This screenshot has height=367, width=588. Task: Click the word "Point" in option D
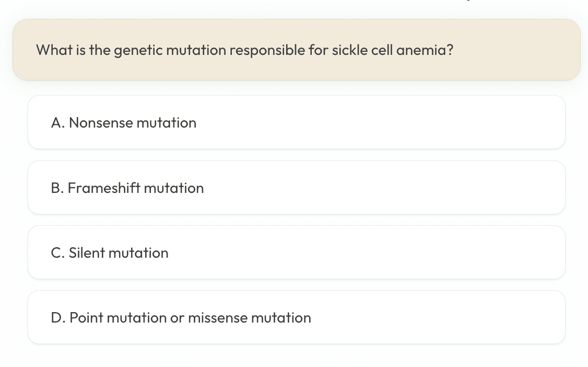[x=86, y=318]
